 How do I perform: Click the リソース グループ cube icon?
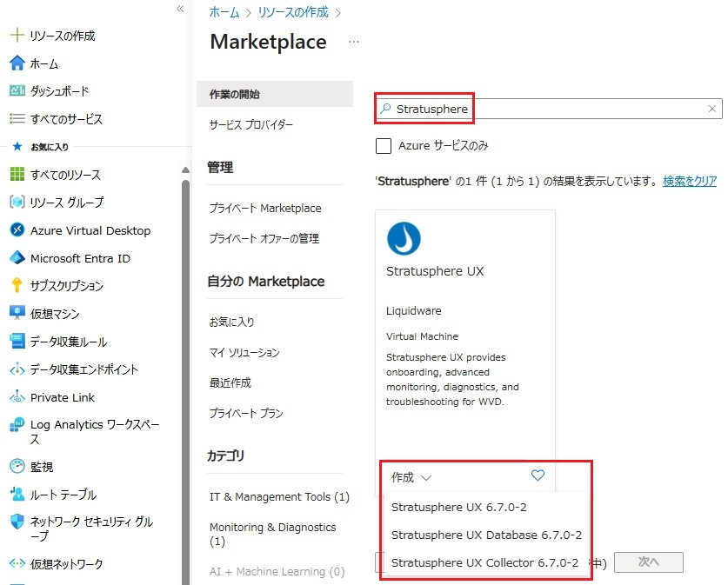tap(17, 203)
